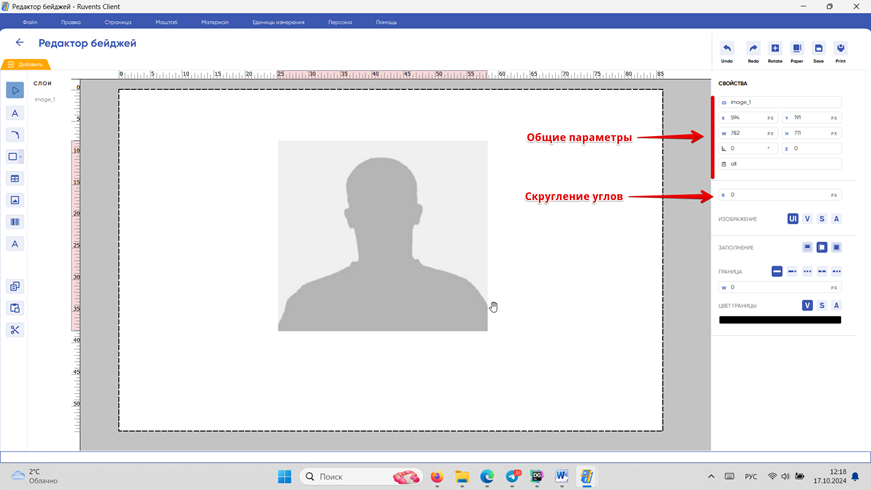Click the Rotate icon in top toolbar
The width and height of the screenshot is (871, 490).
click(x=775, y=52)
